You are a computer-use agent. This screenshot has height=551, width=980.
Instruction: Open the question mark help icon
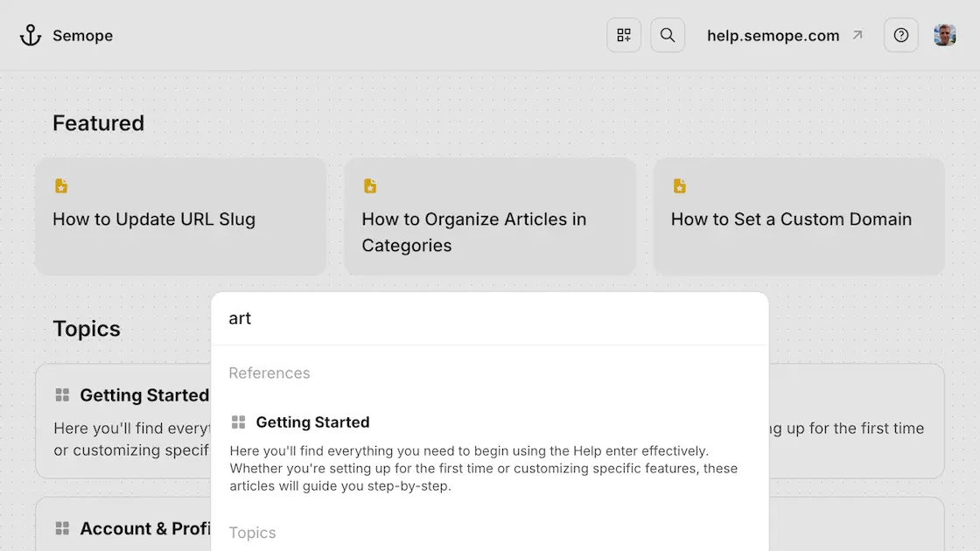[x=901, y=36]
